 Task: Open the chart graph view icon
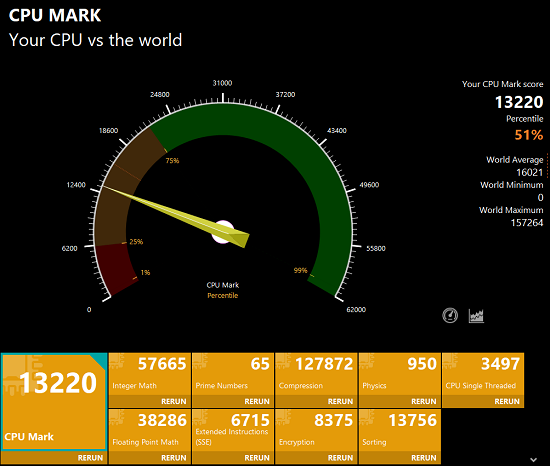coord(476,316)
